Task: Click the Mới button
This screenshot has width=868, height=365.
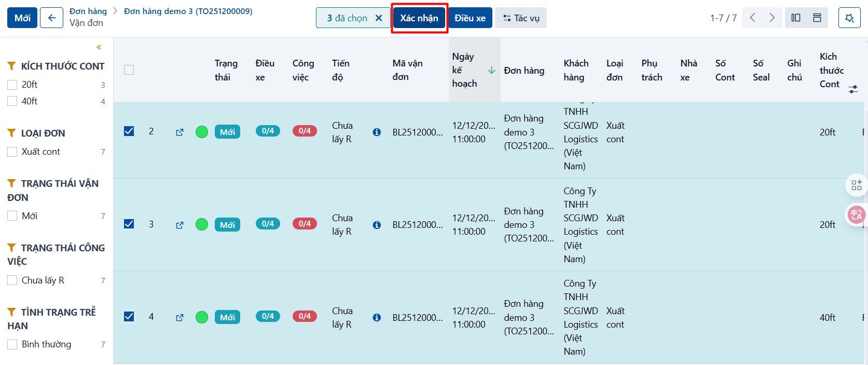Action: [22, 18]
